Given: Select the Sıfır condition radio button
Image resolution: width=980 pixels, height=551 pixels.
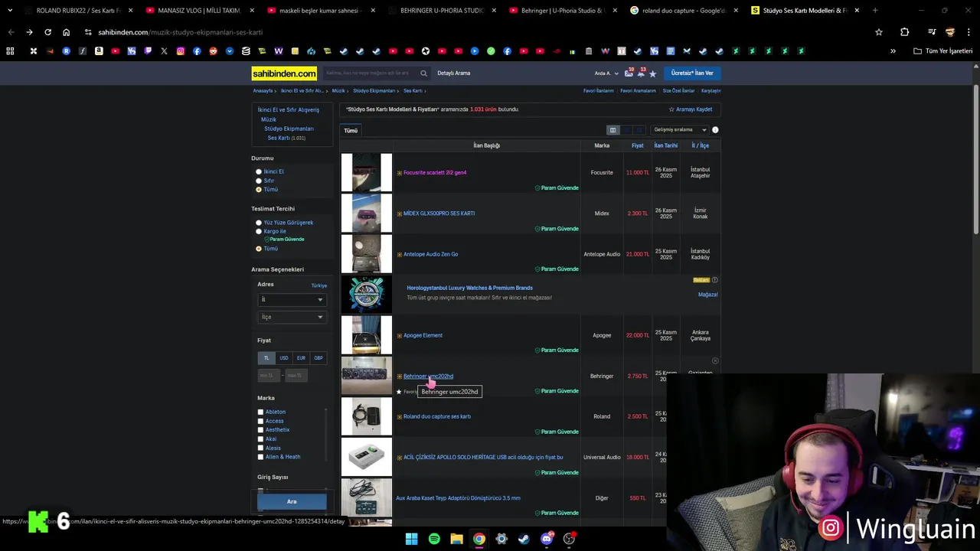Looking at the screenshot, I should tap(259, 181).
